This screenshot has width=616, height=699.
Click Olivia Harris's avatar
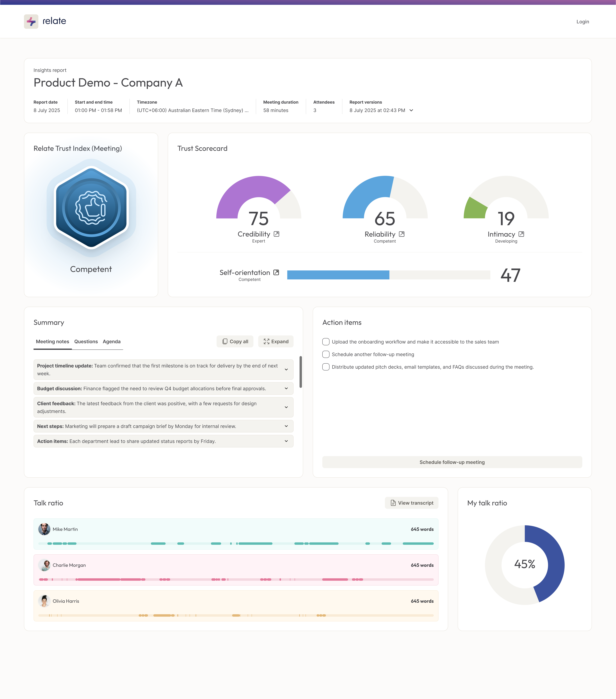coord(44,601)
